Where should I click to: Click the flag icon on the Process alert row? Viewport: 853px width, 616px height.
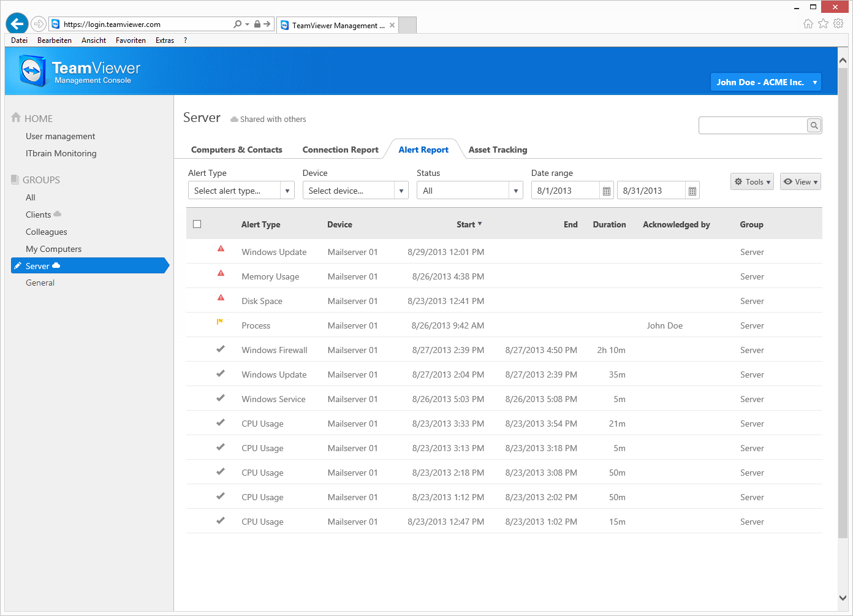point(221,322)
